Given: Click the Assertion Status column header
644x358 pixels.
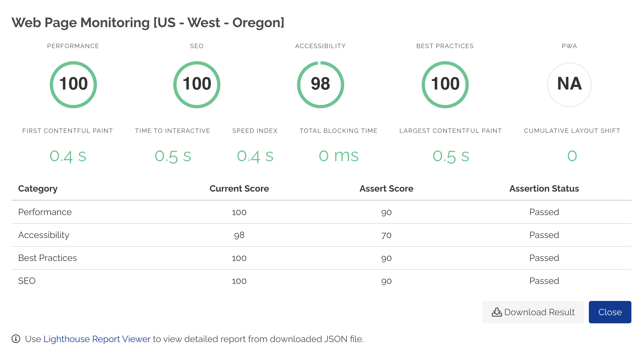Looking at the screenshot, I should pyautogui.click(x=543, y=188).
